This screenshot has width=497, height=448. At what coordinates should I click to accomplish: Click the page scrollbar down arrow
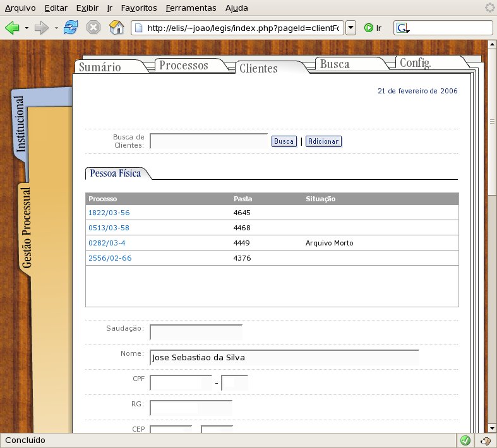[492, 428]
